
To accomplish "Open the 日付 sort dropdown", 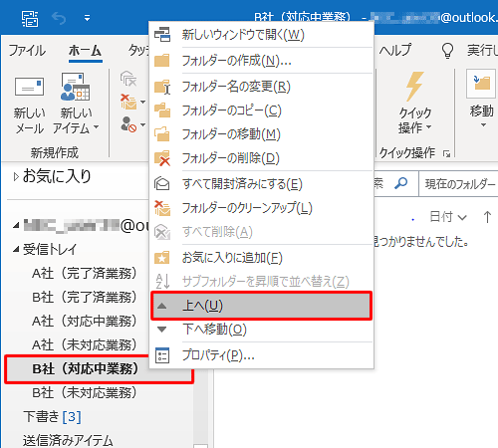I will pyautogui.click(x=448, y=217).
